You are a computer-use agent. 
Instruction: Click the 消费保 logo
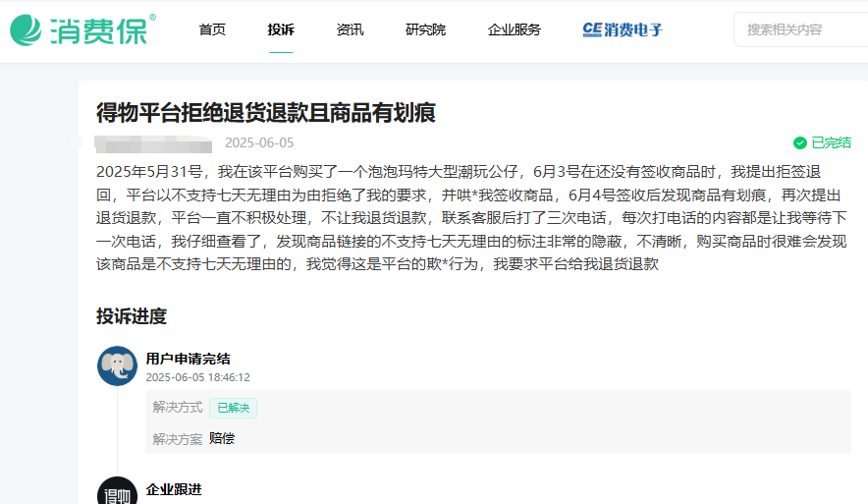[82, 29]
